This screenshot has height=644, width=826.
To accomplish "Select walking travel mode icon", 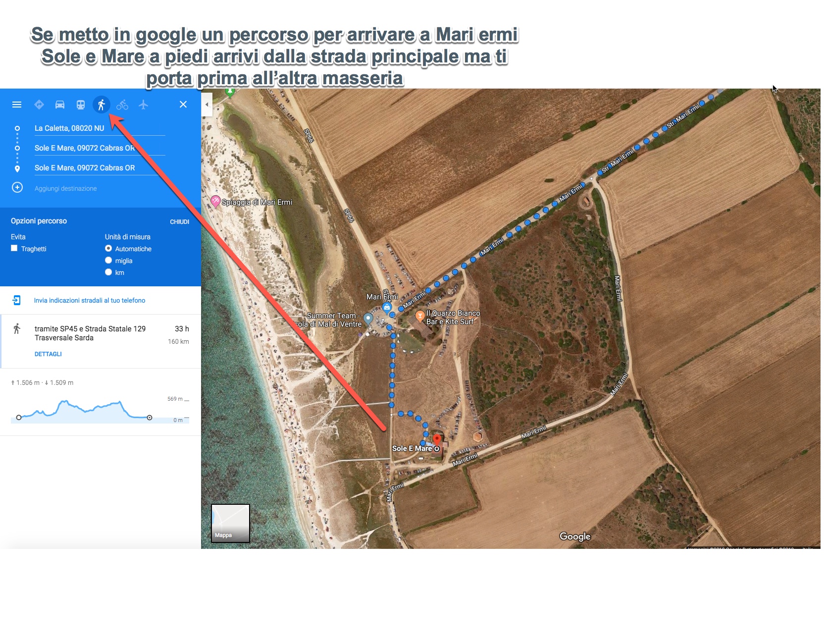I will click(102, 105).
